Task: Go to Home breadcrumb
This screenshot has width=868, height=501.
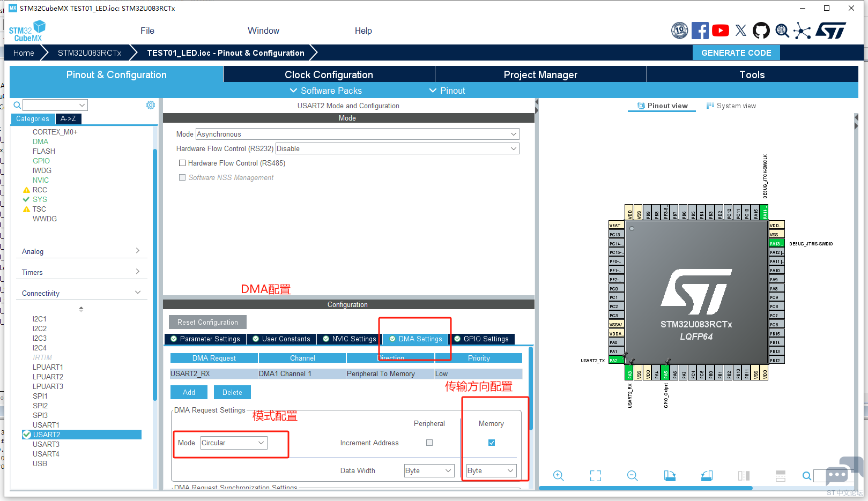Action: coord(24,53)
